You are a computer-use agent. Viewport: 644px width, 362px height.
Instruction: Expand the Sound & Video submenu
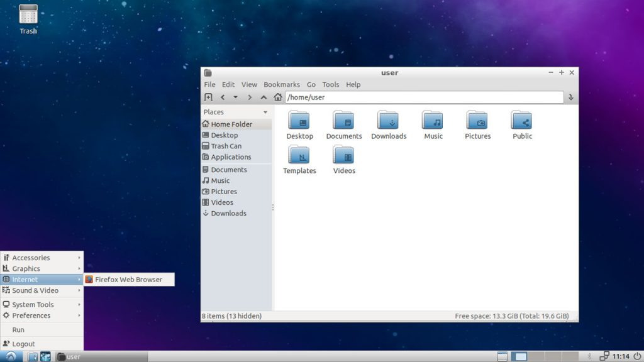pos(42,290)
